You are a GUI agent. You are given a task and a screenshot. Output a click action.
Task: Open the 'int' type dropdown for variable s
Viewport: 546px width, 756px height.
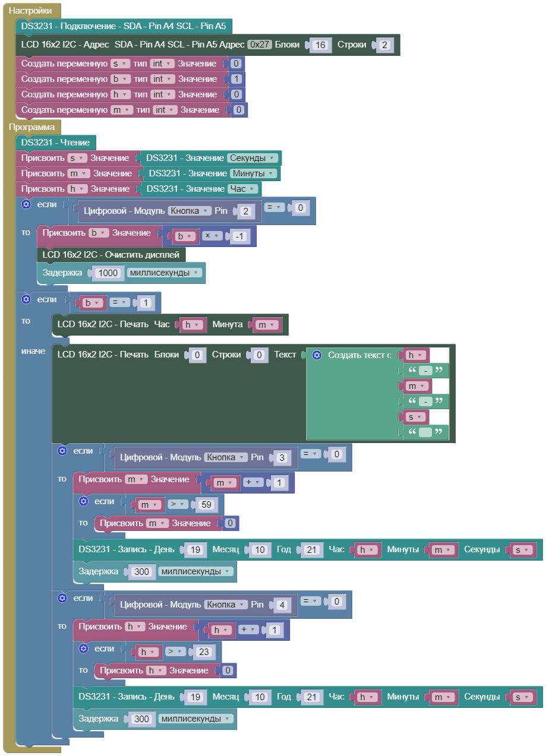click(161, 64)
